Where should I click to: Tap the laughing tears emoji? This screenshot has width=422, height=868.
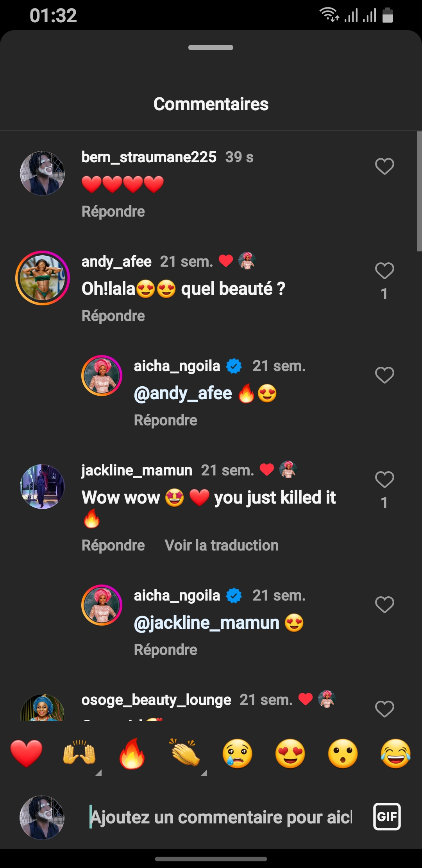(x=395, y=753)
